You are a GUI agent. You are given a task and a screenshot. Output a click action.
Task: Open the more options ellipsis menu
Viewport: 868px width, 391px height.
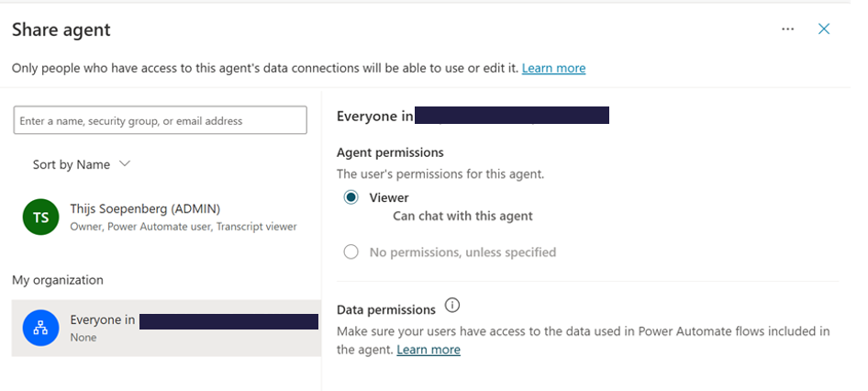coord(787,28)
